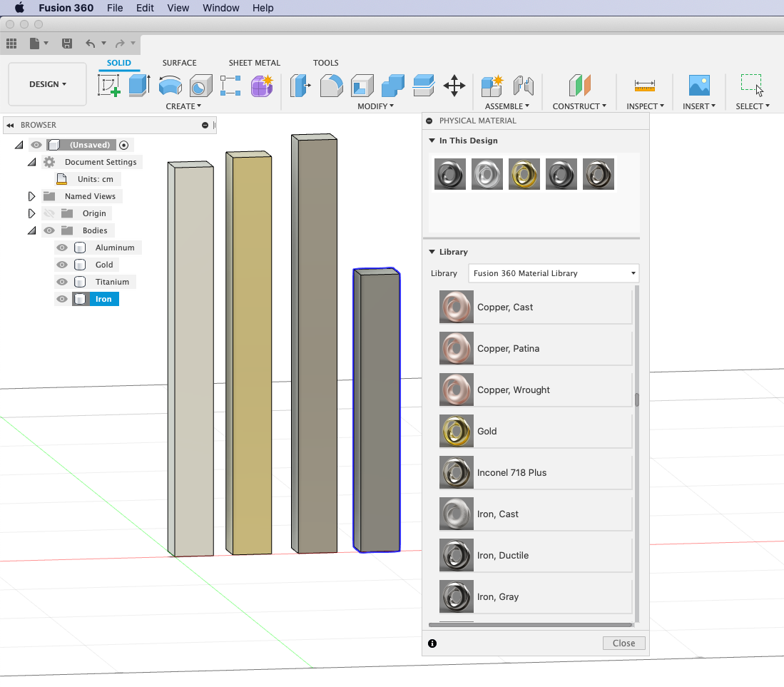Image resolution: width=784 pixels, height=687 pixels.
Task: Activate the Move/Copy arrows tool
Action: pos(454,86)
